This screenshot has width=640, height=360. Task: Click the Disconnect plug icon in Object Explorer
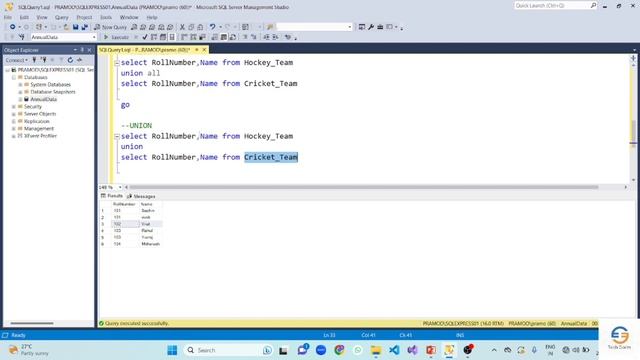43,60
